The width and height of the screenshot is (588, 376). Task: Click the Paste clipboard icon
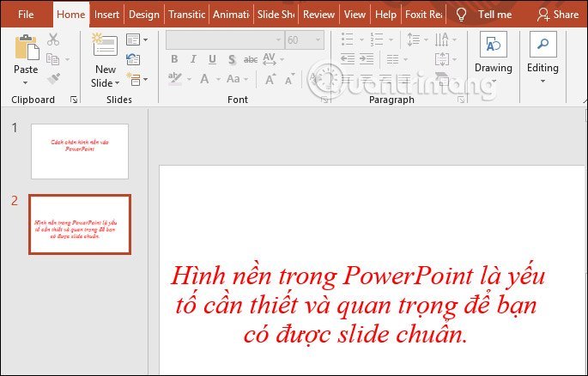tap(27, 47)
